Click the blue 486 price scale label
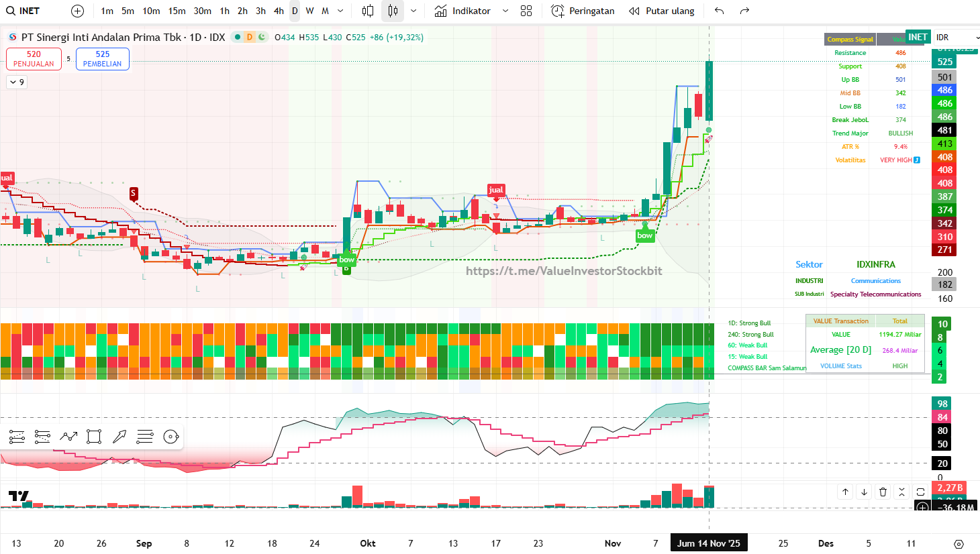Viewport: 980px width, 554px height. [945, 90]
